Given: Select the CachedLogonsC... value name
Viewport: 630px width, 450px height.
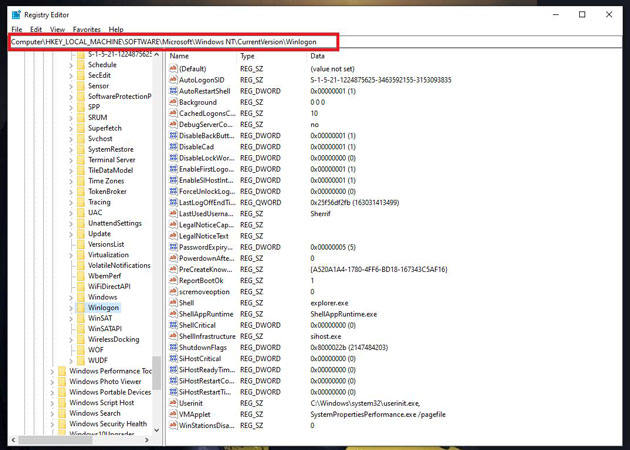Looking at the screenshot, I should click(207, 113).
